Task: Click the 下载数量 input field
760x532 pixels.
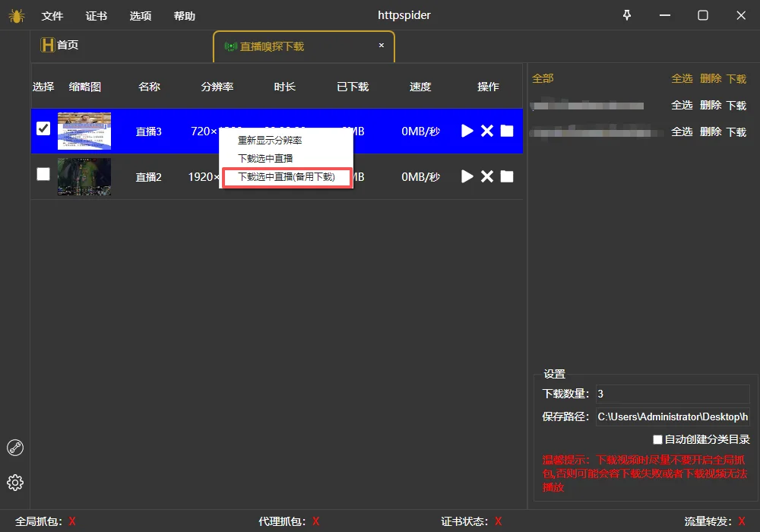Action: click(x=673, y=394)
